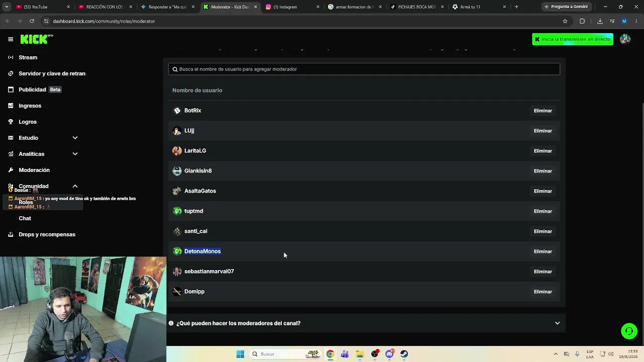
Task: Expand the Estudio sidebar section
Action: pos(75,138)
